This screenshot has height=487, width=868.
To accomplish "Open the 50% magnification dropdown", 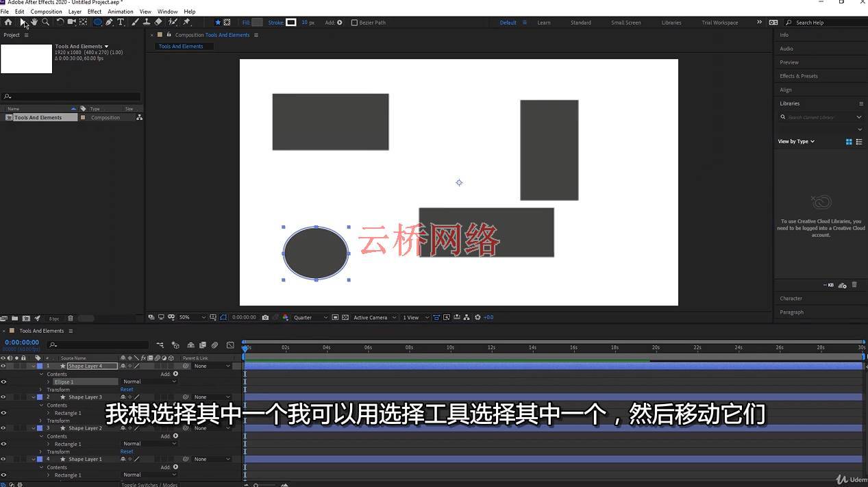I will [x=192, y=317].
